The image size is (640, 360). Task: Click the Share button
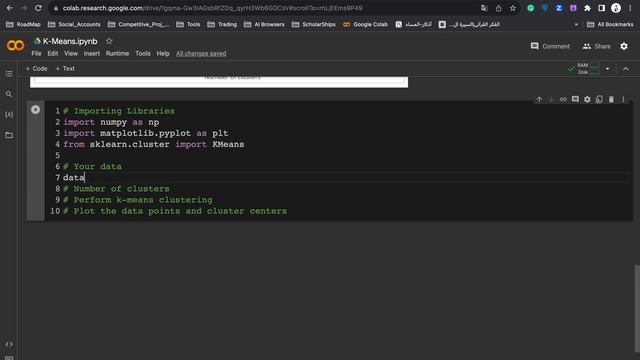point(597,46)
